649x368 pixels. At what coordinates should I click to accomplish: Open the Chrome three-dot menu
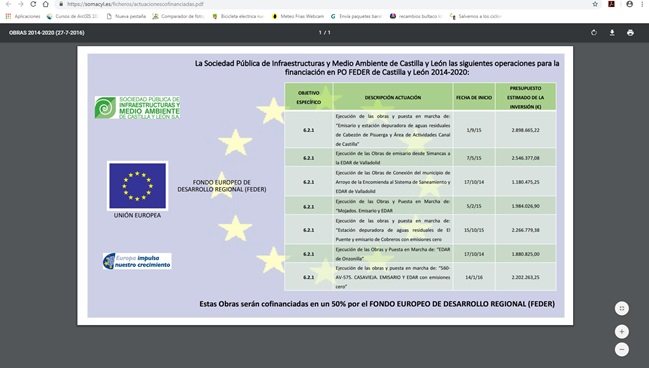click(643, 4)
